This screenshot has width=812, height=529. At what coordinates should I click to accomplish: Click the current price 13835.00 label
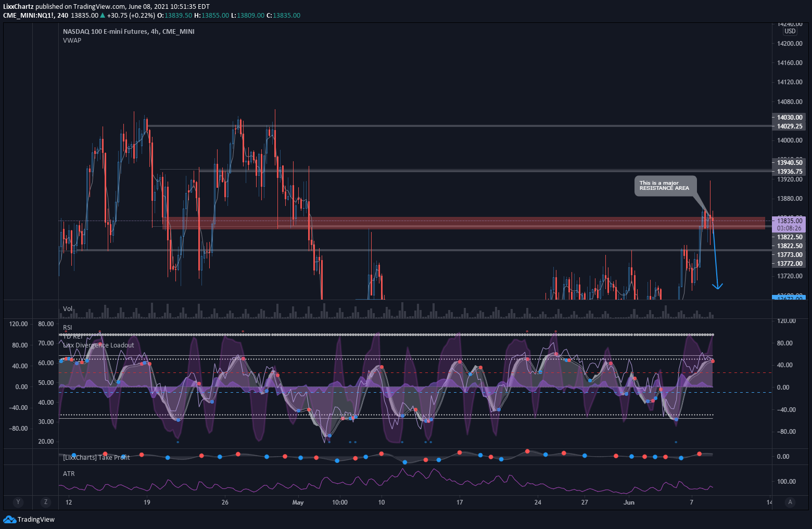[790, 221]
